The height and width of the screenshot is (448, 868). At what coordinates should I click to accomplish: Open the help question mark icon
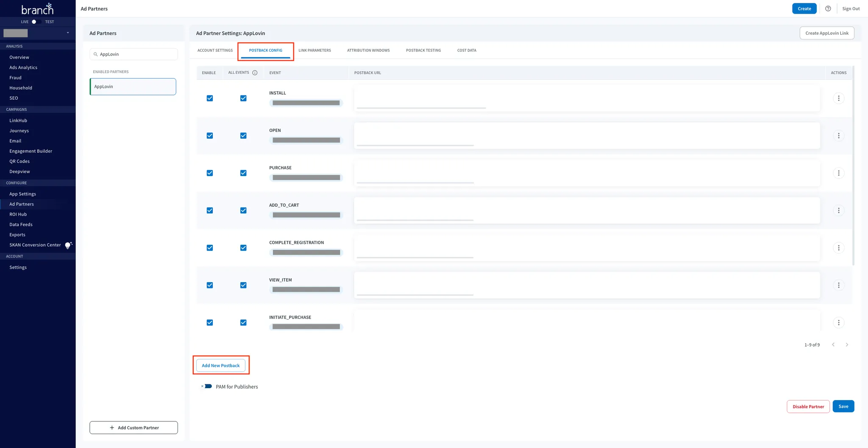828,8
